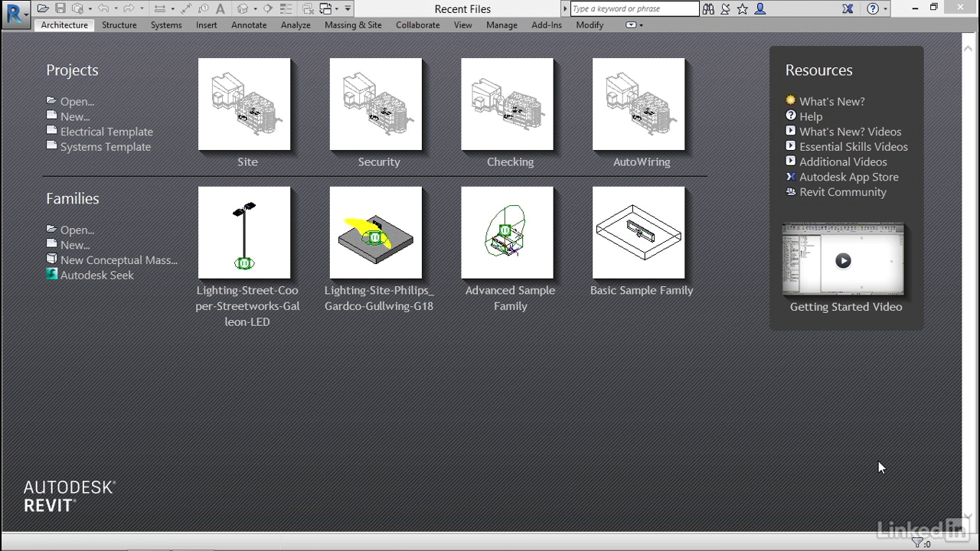Open the Collaborate ribbon tab
Image resolution: width=980 pixels, height=551 pixels.
point(418,25)
